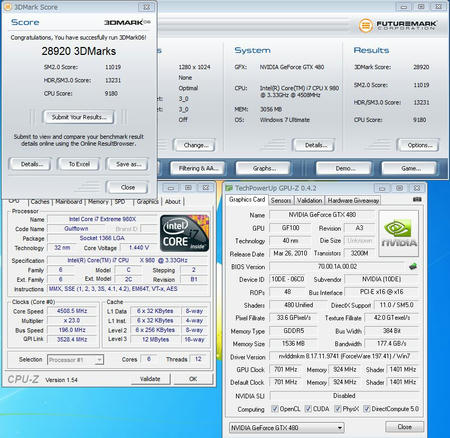The width and height of the screenshot is (450, 438).
Task: Switch to the Caches tab in CPU-Z
Action: tap(40, 201)
